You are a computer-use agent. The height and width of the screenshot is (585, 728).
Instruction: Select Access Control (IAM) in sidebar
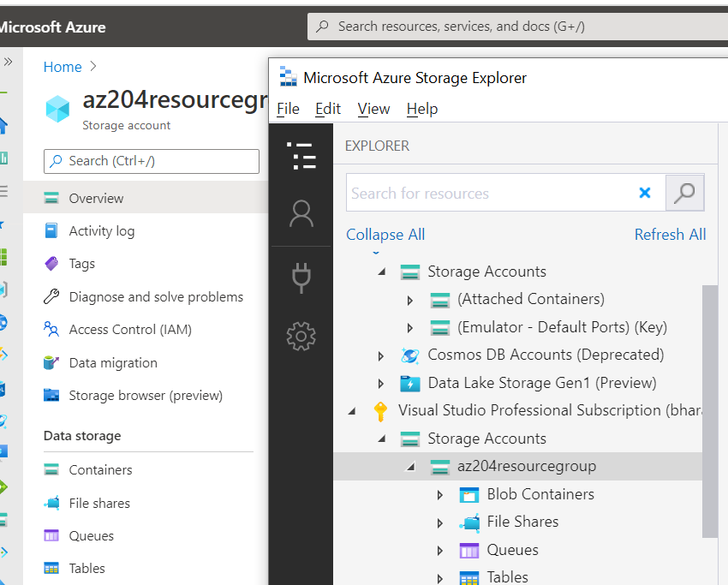(x=130, y=330)
